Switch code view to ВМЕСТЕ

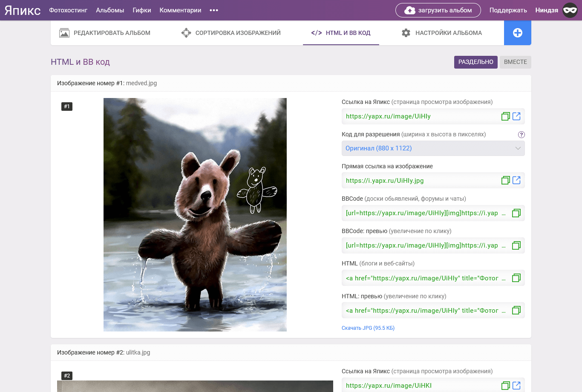click(x=515, y=62)
